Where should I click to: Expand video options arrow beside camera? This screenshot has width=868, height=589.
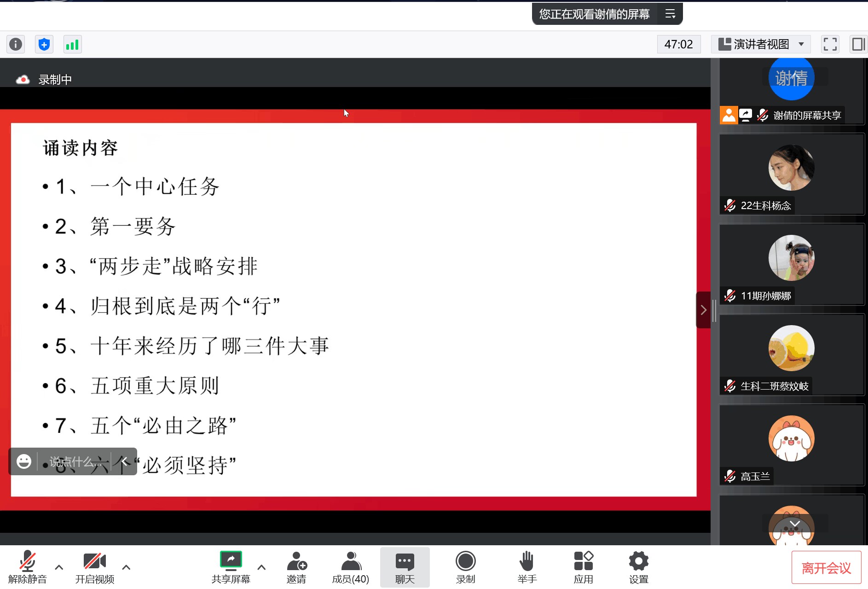(126, 567)
